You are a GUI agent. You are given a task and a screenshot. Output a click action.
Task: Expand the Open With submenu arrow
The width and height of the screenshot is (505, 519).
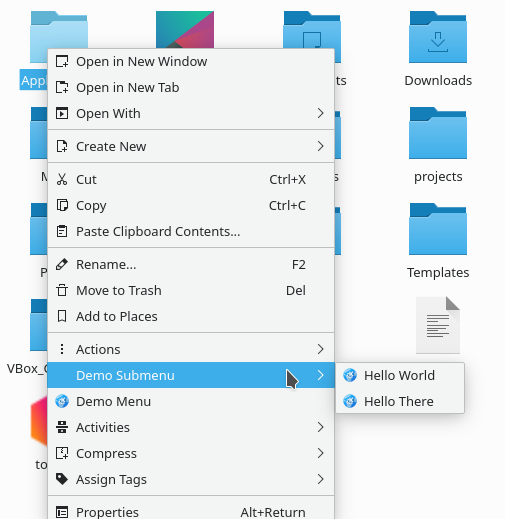click(320, 113)
